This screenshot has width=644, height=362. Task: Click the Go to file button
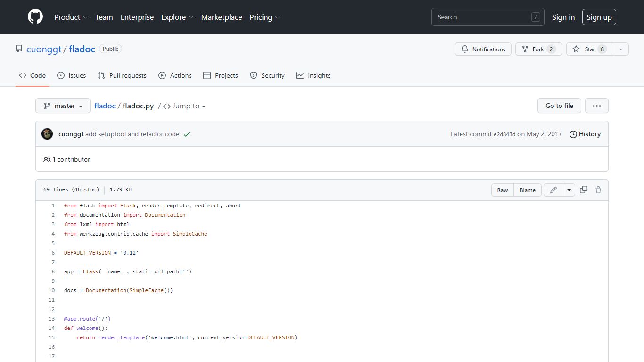pyautogui.click(x=560, y=106)
